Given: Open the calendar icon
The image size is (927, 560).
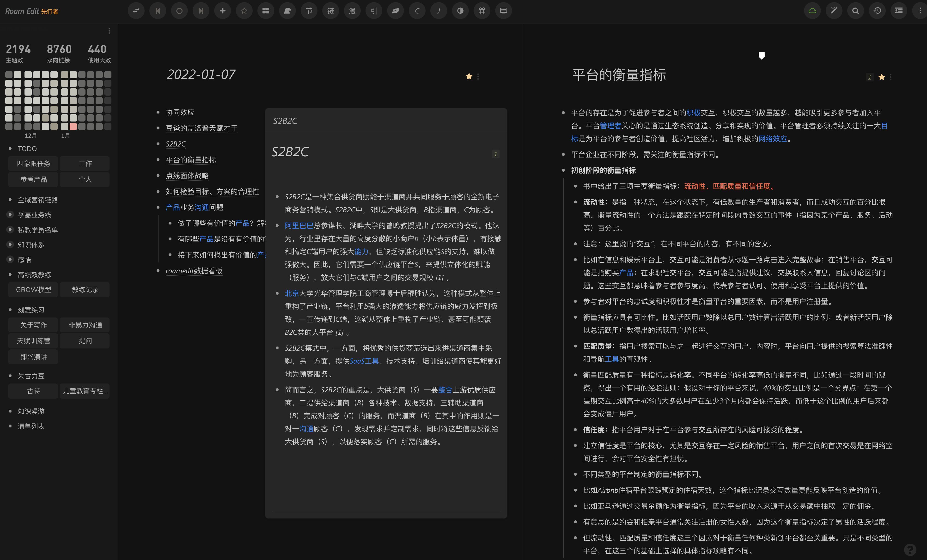Looking at the screenshot, I should pyautogui.click(x=482, y=11).
